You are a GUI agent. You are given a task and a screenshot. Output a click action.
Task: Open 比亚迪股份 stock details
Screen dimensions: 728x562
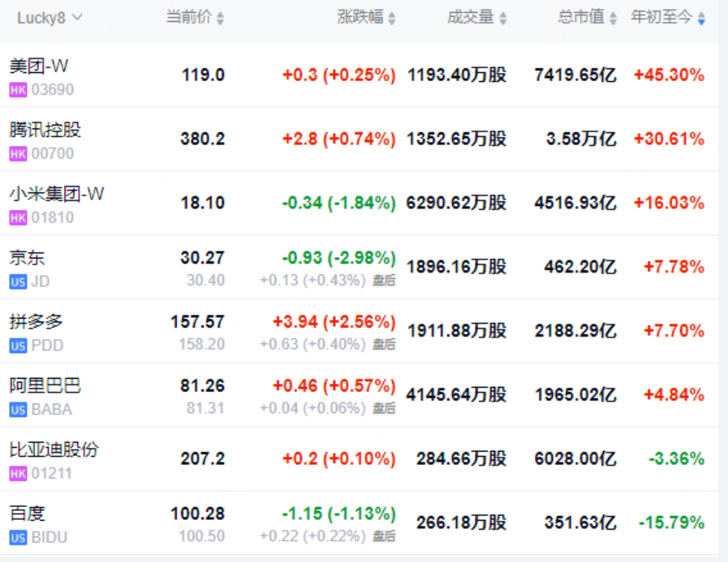pos(359,459)
